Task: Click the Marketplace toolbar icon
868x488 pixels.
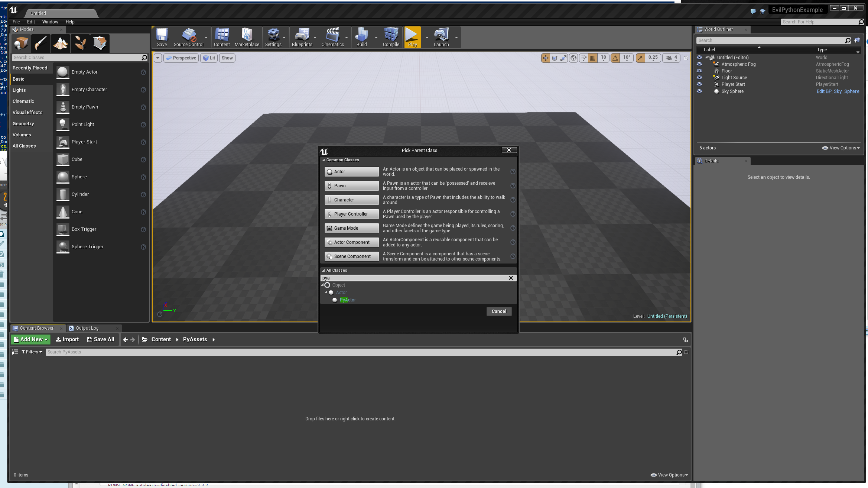Action: [x=247, y=36]
